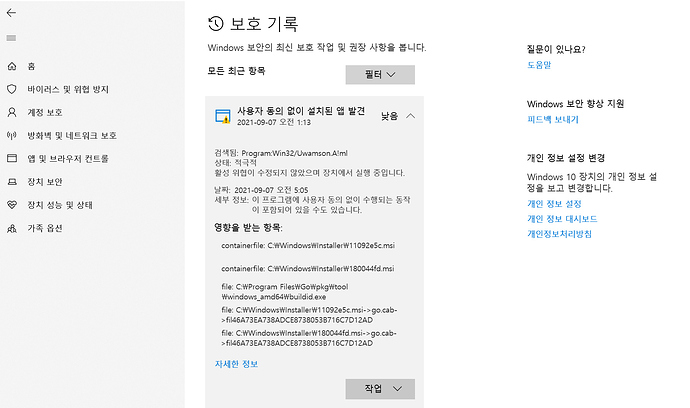The image size is (690, 408).
Task: Click the account protection person icon
Action: click(12, 112)
